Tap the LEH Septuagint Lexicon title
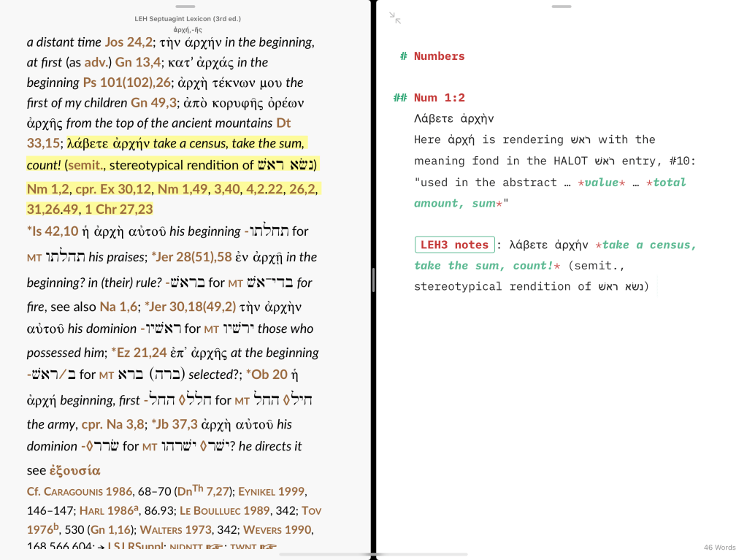This screenshot has height=560, width=747. (188, 18)
